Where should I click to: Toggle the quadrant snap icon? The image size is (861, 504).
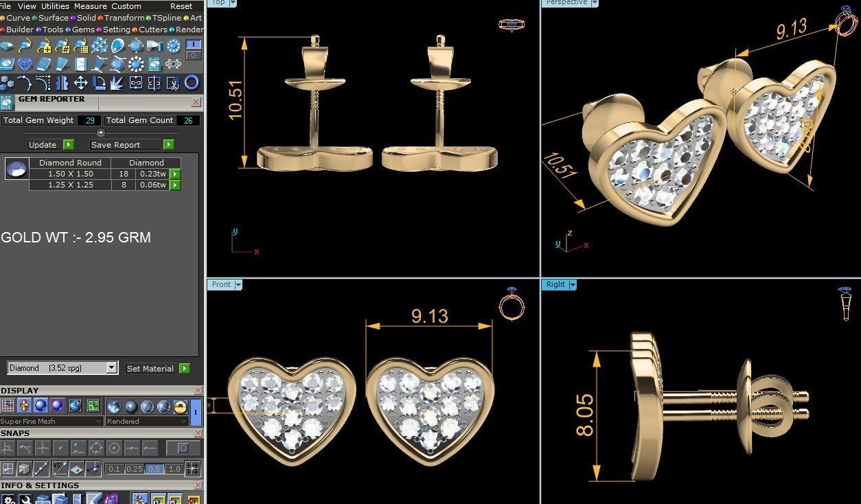pyautogui.click(x=96, y=448)
